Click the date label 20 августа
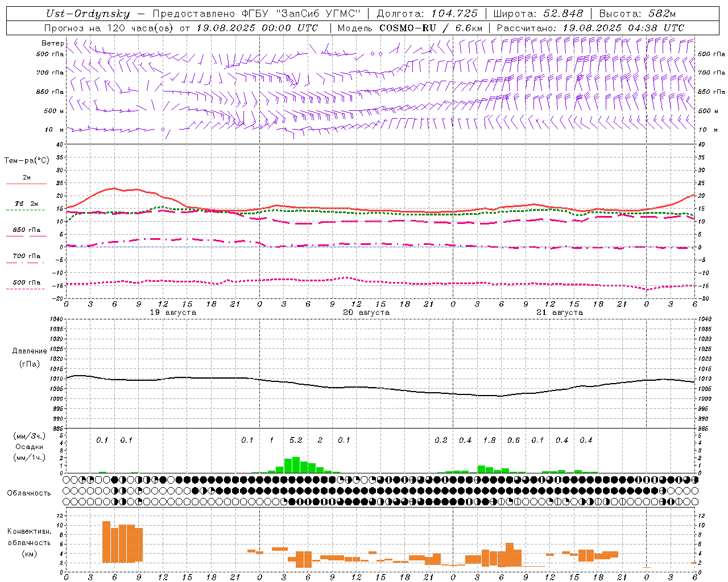 pyautogui.click(x=366, y=313)
